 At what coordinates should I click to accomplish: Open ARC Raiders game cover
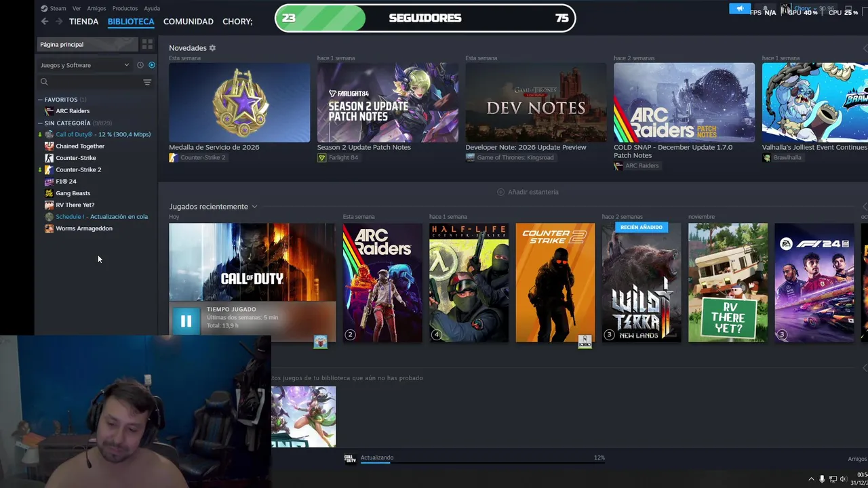[382, 283]
